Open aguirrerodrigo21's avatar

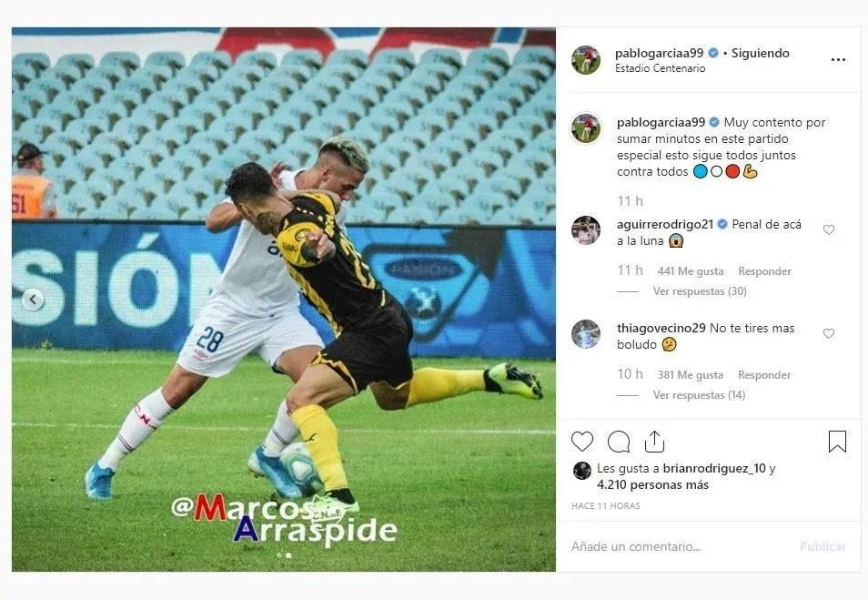tap(586, 230)
